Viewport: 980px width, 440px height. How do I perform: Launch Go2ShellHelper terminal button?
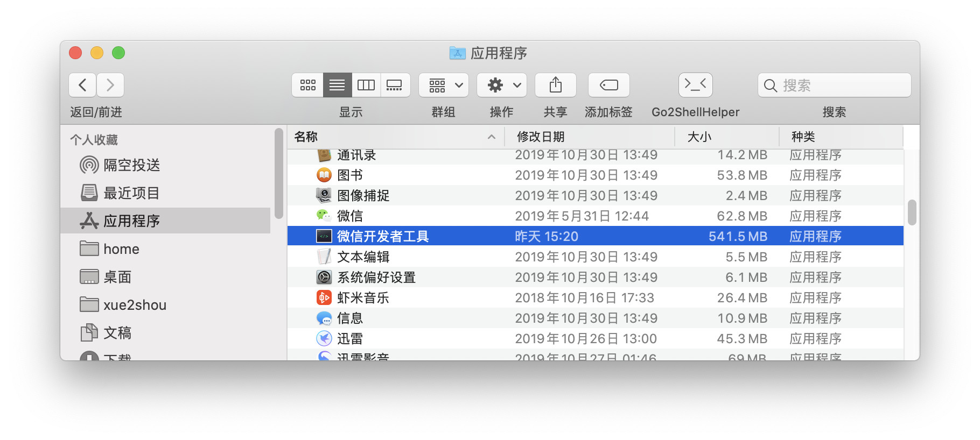[x=696, y=85]
